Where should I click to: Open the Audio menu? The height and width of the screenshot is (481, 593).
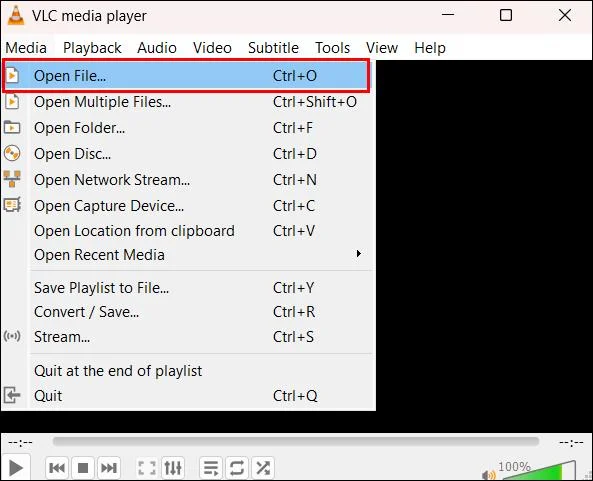(x=157, y=48)
